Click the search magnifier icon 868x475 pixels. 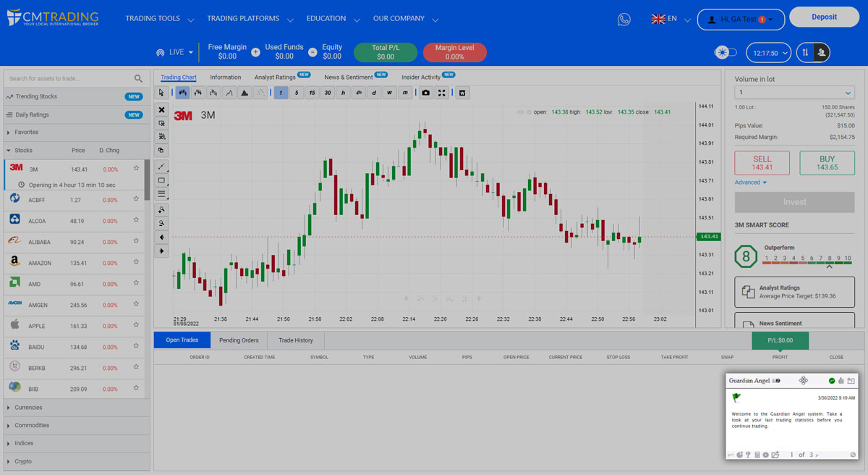(138, 78)
